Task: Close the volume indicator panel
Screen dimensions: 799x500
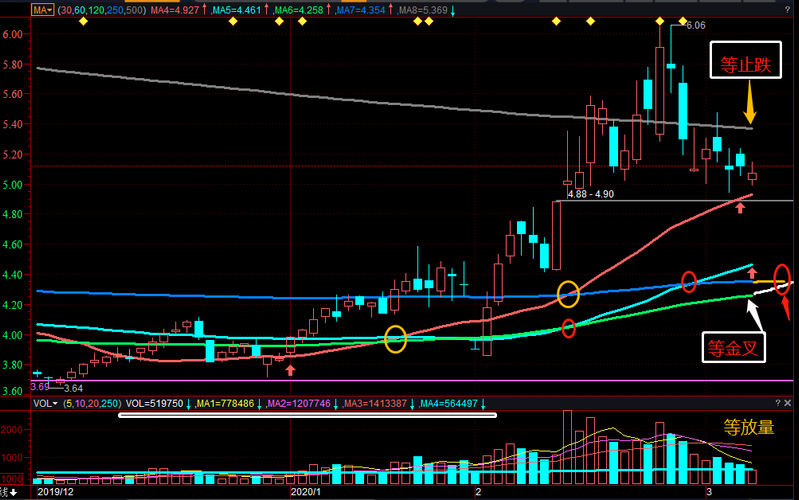Action: 788,403
